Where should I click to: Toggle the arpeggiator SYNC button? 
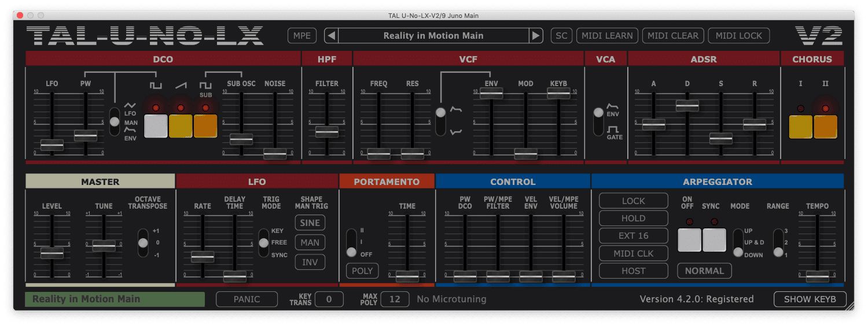(x=714, y=239)
